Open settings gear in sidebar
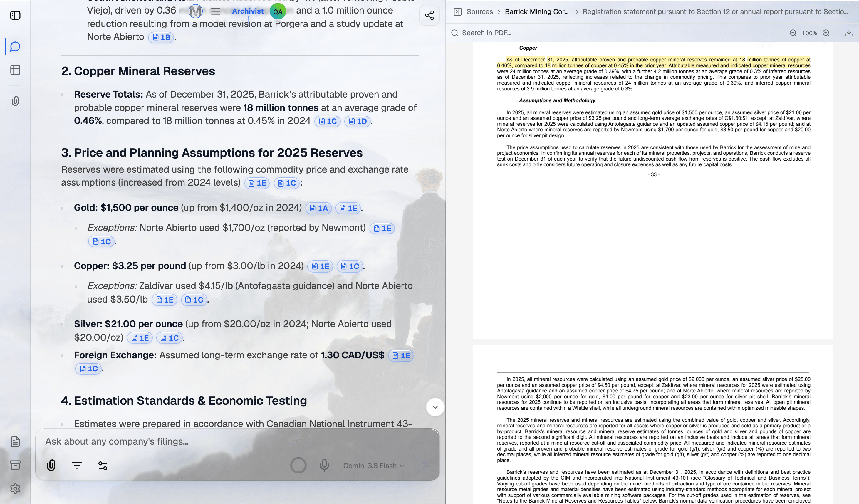859x504 pixels. pyautogui.click(x=15, y=489)
